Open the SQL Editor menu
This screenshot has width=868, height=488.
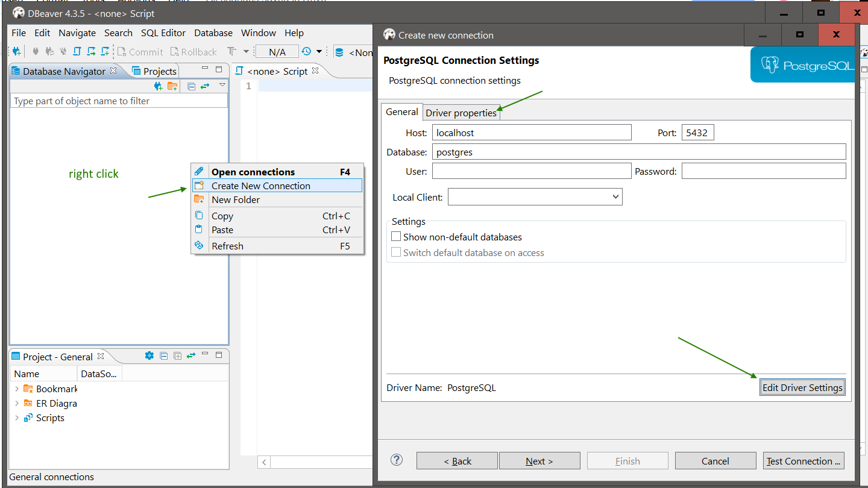point(163,33)
